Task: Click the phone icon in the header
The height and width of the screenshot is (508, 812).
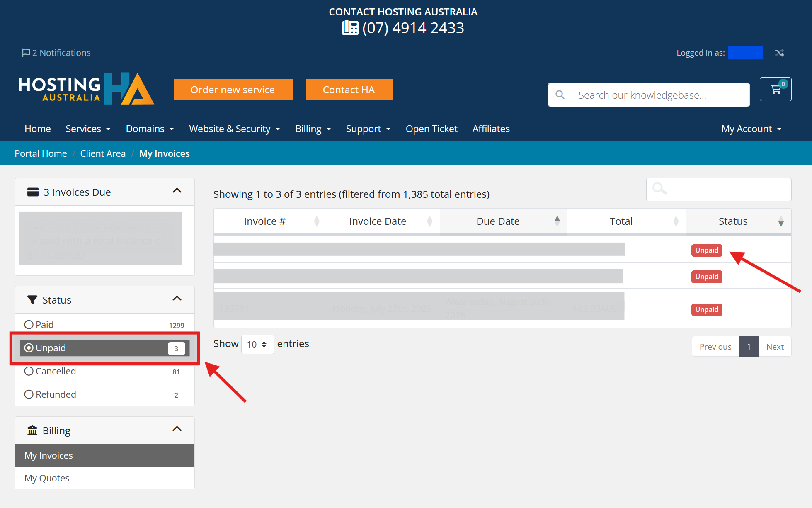Action: pos(350,28)
